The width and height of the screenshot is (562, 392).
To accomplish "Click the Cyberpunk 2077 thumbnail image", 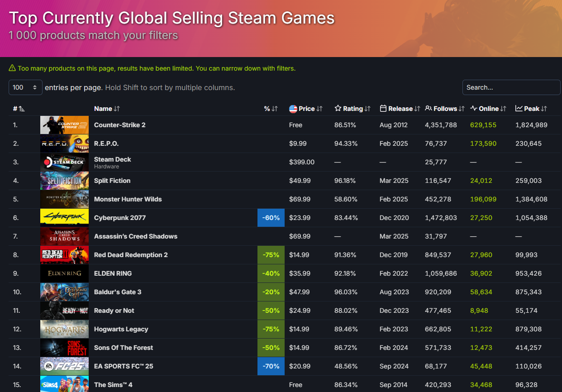I will 64,218.
